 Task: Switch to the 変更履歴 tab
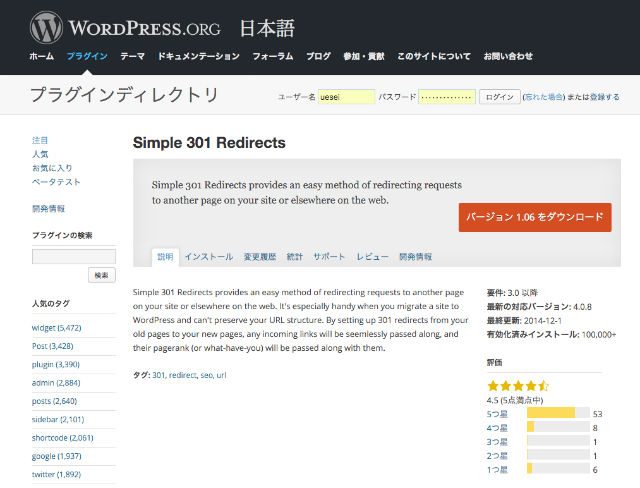pyautogui.click(x=260, y=257)
